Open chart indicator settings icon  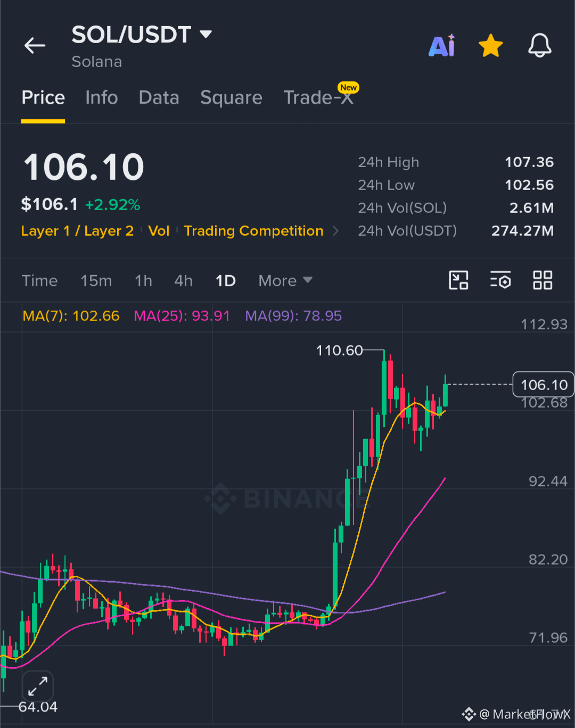tap(500, 280)
